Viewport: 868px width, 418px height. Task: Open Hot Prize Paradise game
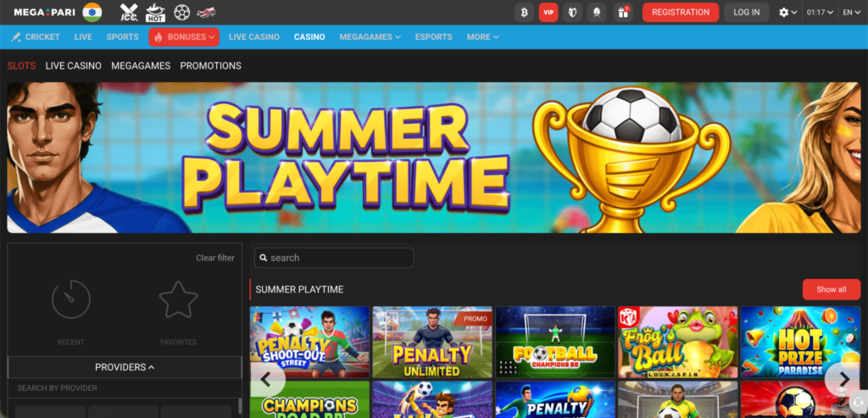click(x=800, y=343)
